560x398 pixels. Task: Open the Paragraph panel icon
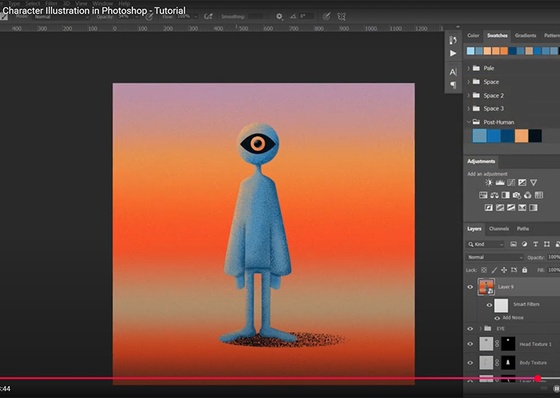pos(453,85)
